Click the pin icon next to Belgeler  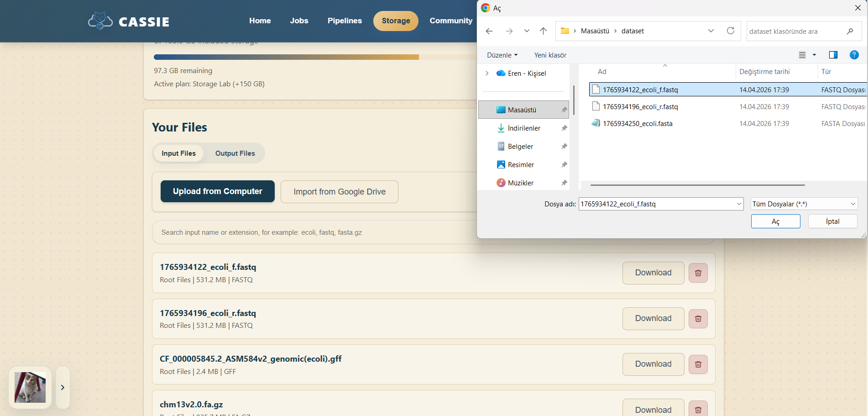(x=564, y=146)
